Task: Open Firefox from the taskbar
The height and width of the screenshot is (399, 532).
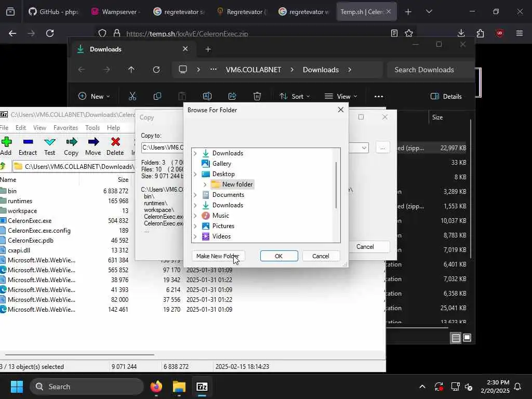Action: (x=156, y=387)
